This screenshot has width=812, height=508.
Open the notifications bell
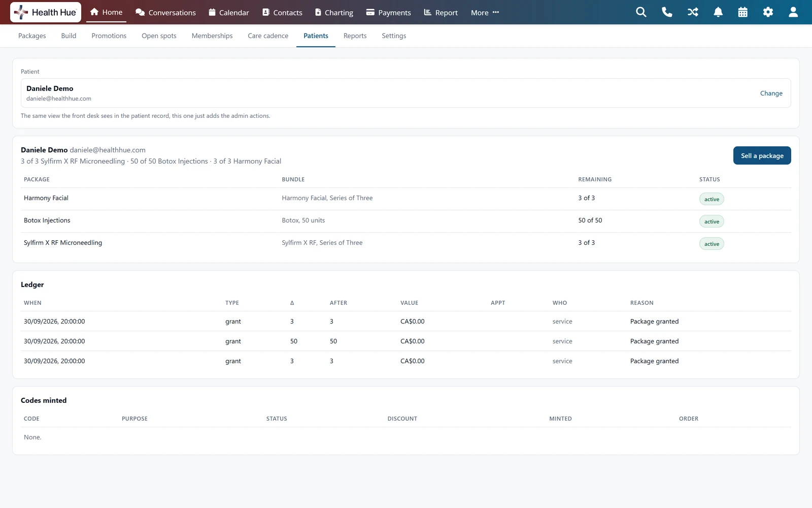718,12
